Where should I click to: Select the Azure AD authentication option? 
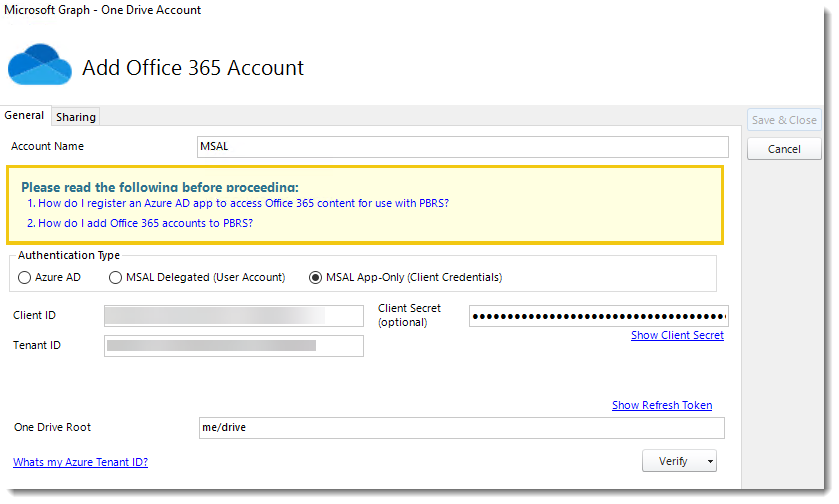pos(25,277)
